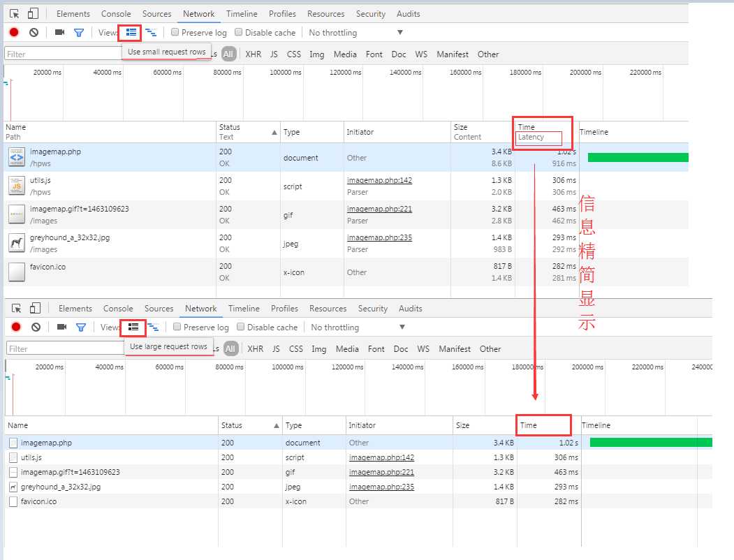Click the inspect element icon in upper DevTools
This screenshot has height=560, width=734.
[15, 13]
